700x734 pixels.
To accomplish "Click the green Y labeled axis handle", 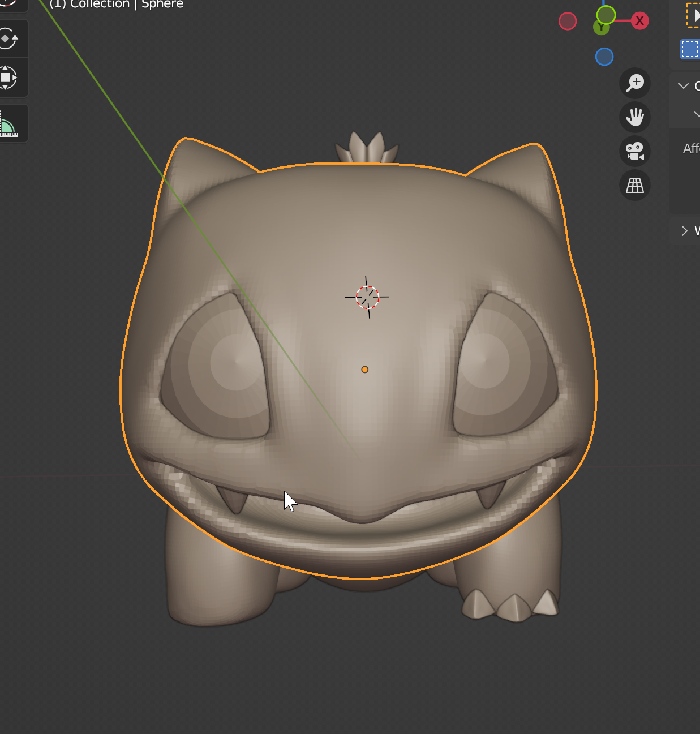I will (600, 27).
